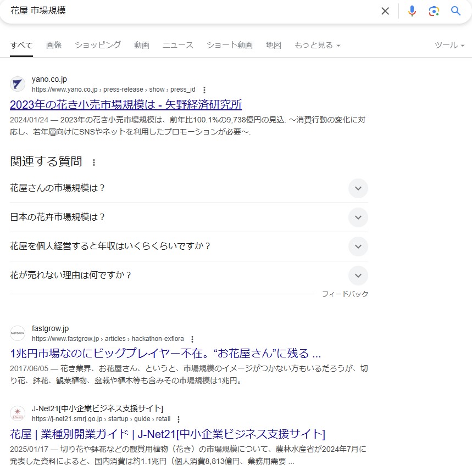Viewport: 472px width, 476px height.
Task: Open the J-Net21 業種別開業ガイド link
Action: coord(168,434)
